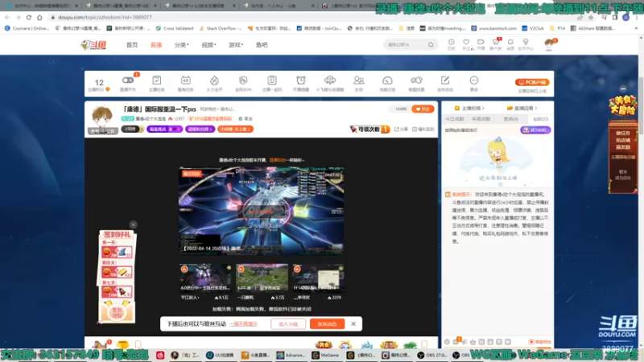This screenshot has width=644, height=362.
Task: Open the third recommended stream thumbnail
Action: [x=318, y=278]
